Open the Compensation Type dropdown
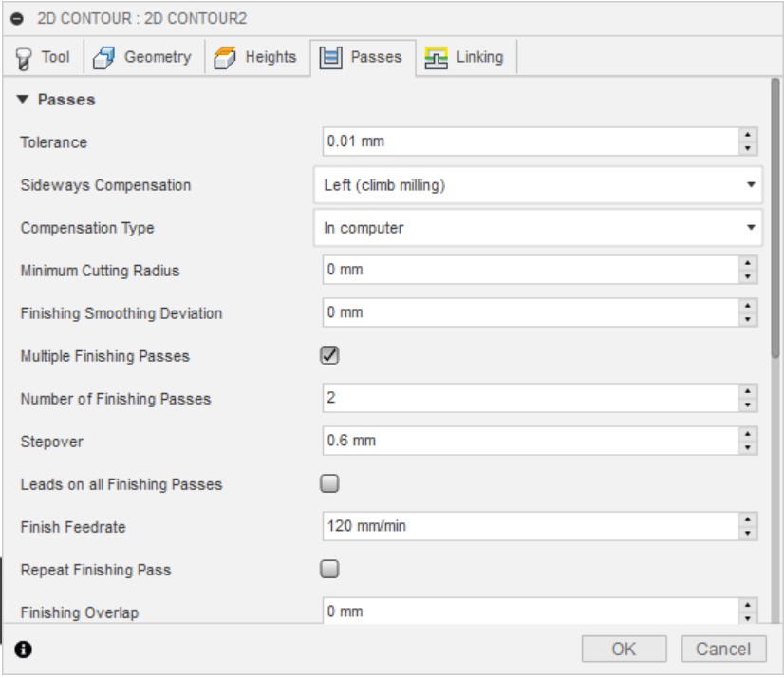 coord(538,228)
